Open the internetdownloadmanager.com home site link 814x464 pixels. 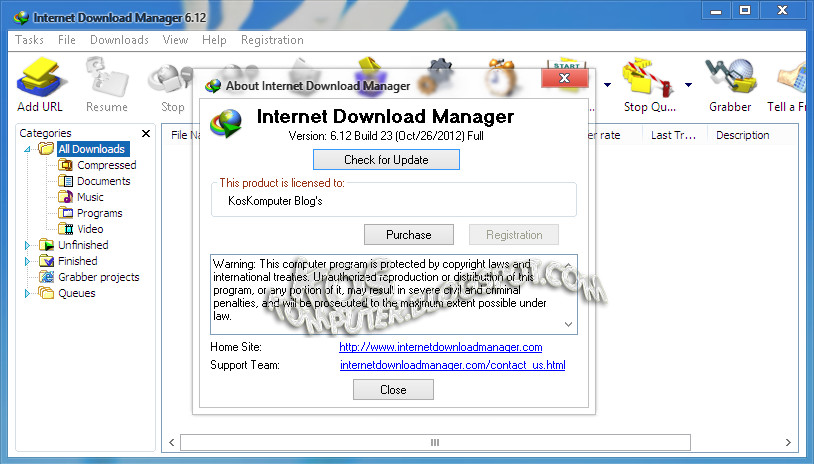pyautogui.click(x=441, y=347)
